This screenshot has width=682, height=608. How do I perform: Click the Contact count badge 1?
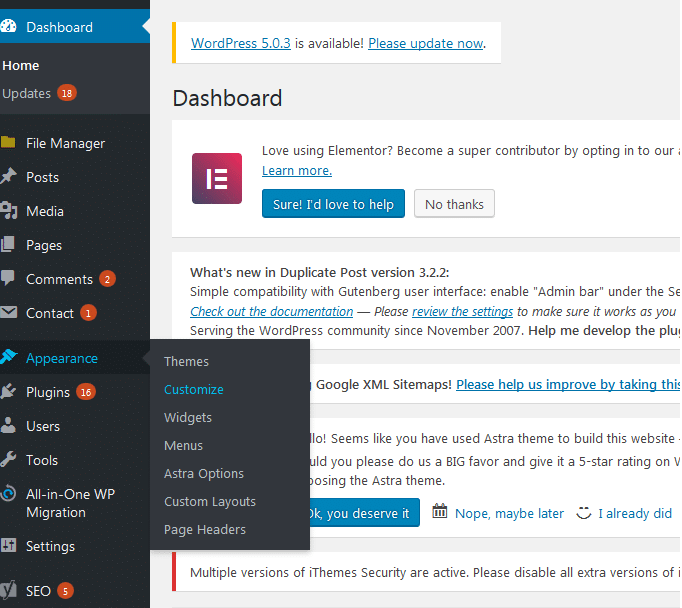pyautogui.click(x=88, y=313)
